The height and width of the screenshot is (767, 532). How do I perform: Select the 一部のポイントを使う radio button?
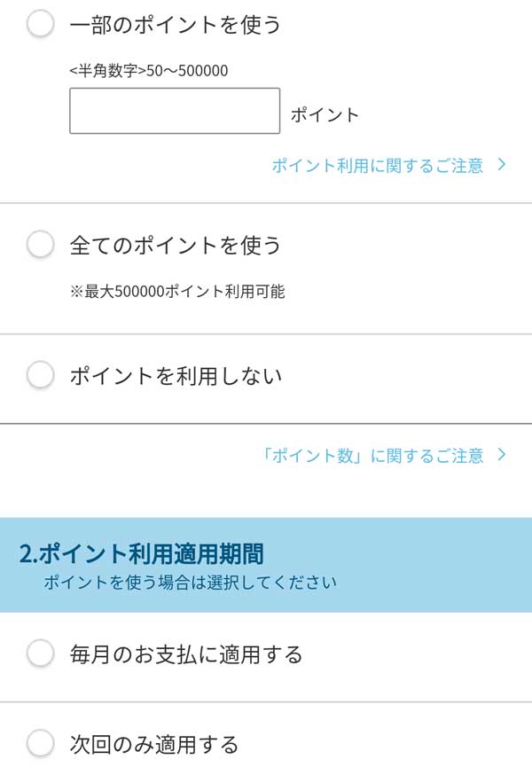coord(41,25)
